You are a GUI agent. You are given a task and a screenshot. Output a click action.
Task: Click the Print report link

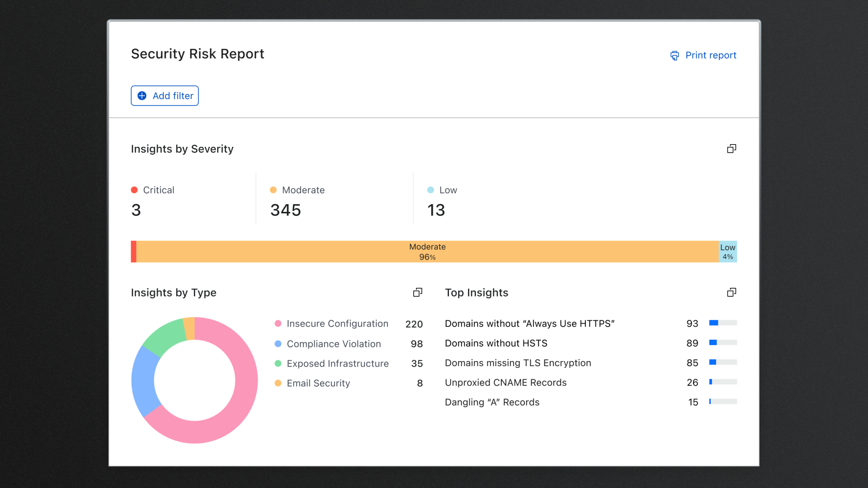[x=711, y=55]
